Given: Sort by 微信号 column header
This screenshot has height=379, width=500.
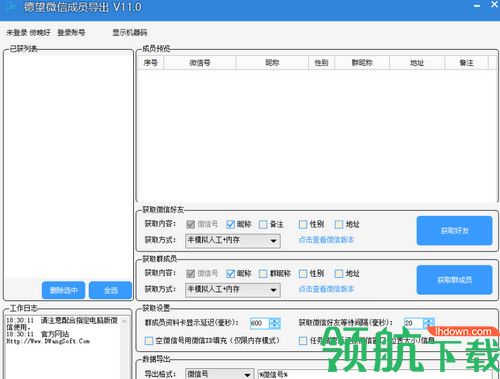Looking at the screenshot, I should pos(200,63).
